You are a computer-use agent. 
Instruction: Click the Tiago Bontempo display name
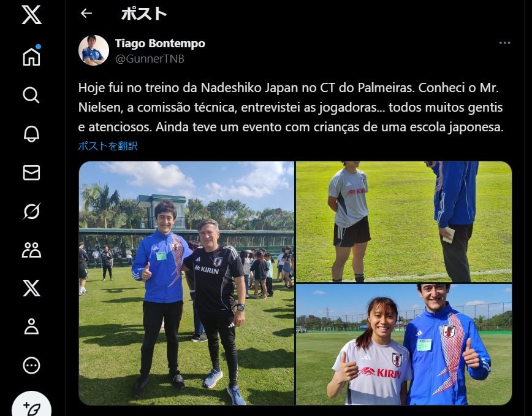click(x=160, y=44)
